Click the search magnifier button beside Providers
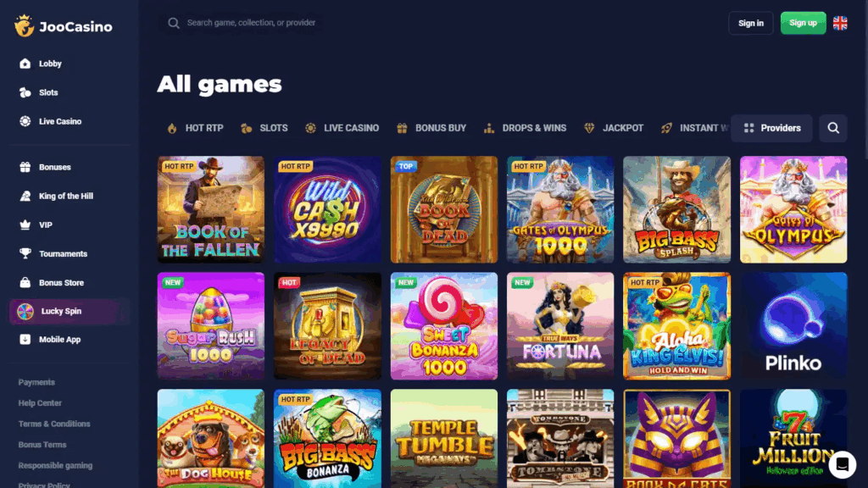Screen dimensions: 868x488 [833, 129]
